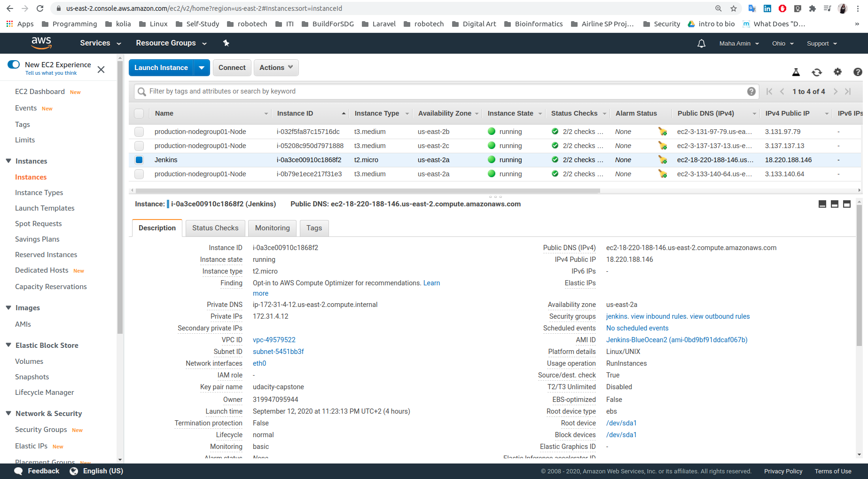Open the notifications bell
The height and width of the screenshot is (479, 868).
coord(701,43)
